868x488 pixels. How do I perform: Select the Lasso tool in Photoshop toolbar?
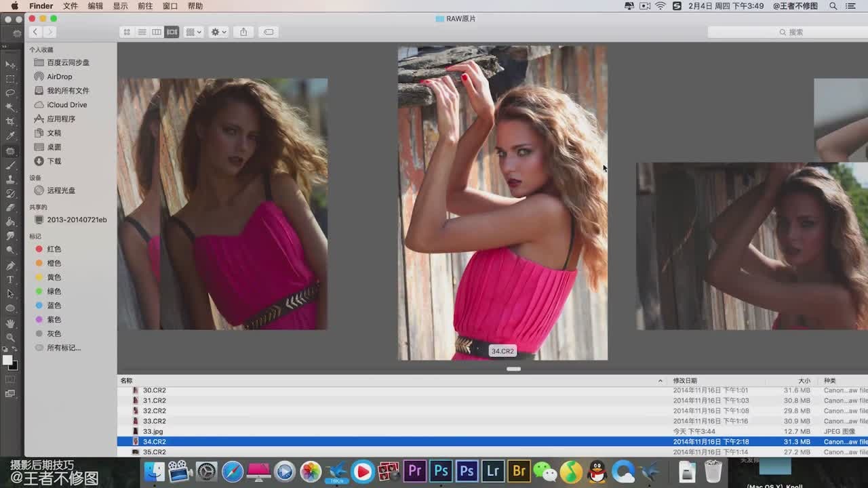pos(10,93)
